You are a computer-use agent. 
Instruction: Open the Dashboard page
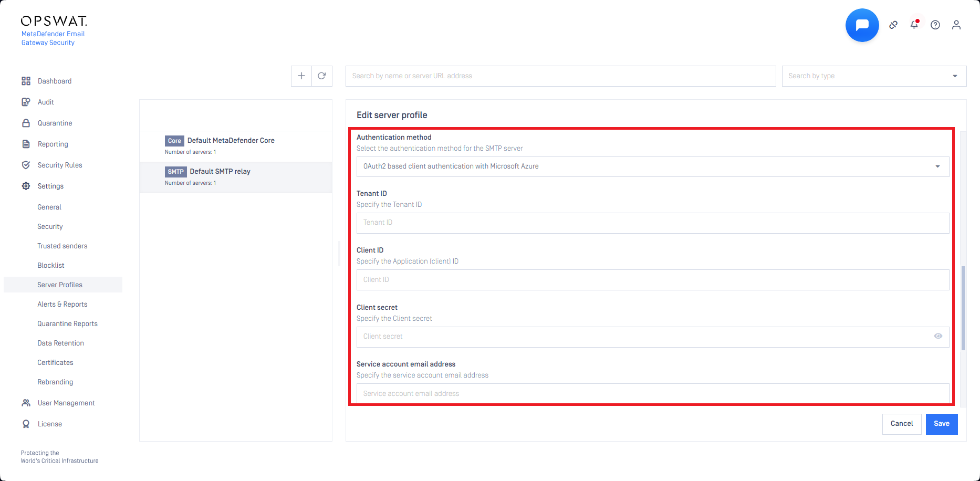coord(55,81)
